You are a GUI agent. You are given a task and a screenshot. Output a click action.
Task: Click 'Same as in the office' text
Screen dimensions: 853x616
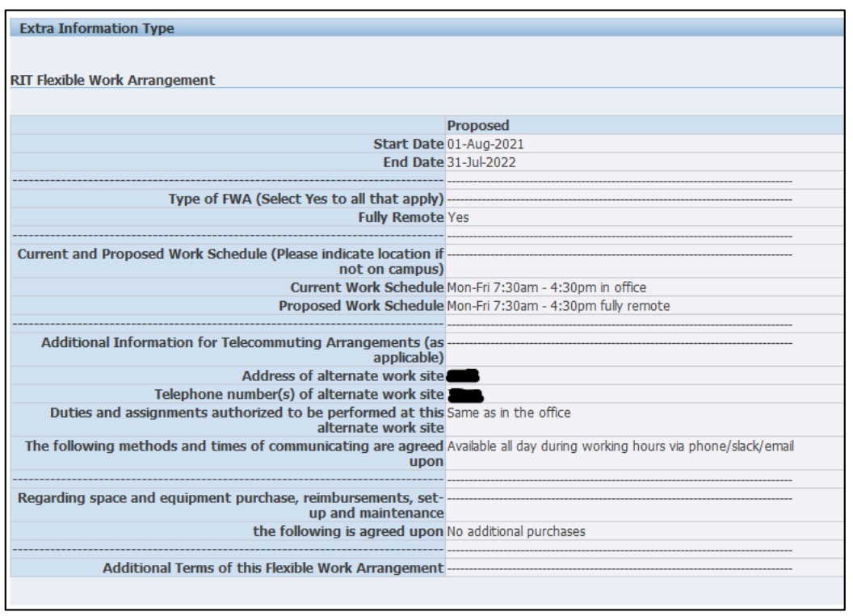(508, 413)
